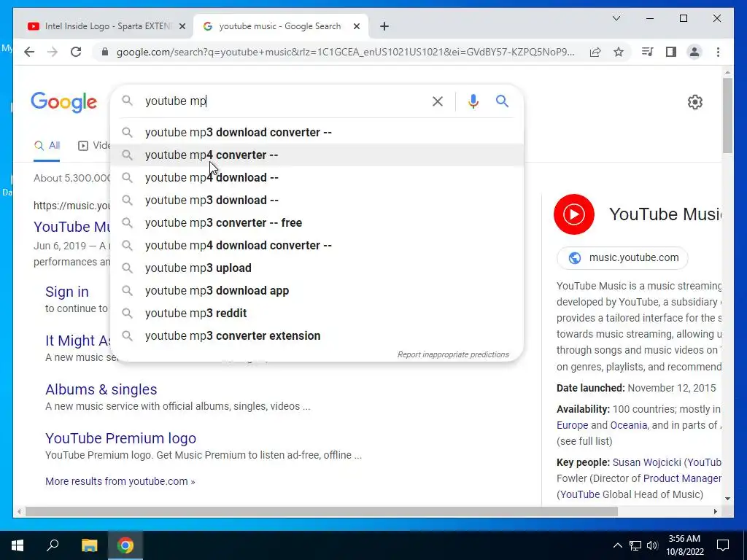This screenshot has width=747, height=560.
Task: Click the horizontal scrollbar thumb
Action: click(x=322, y=511)
